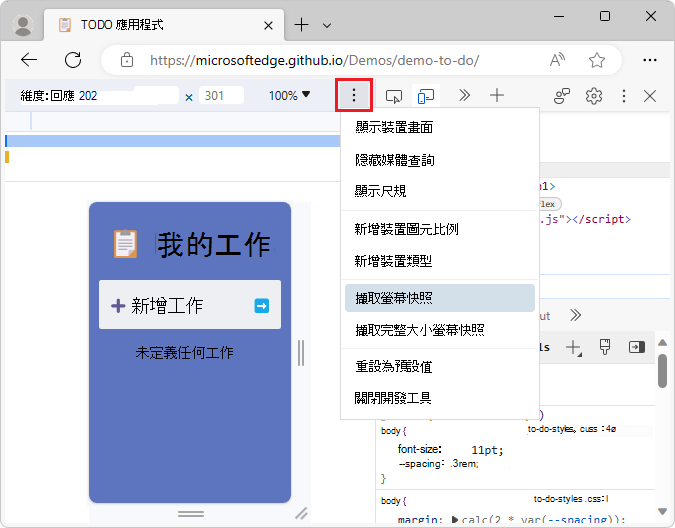Close DevTools with the X icon

pyautogui.click(x=650, y=96)
